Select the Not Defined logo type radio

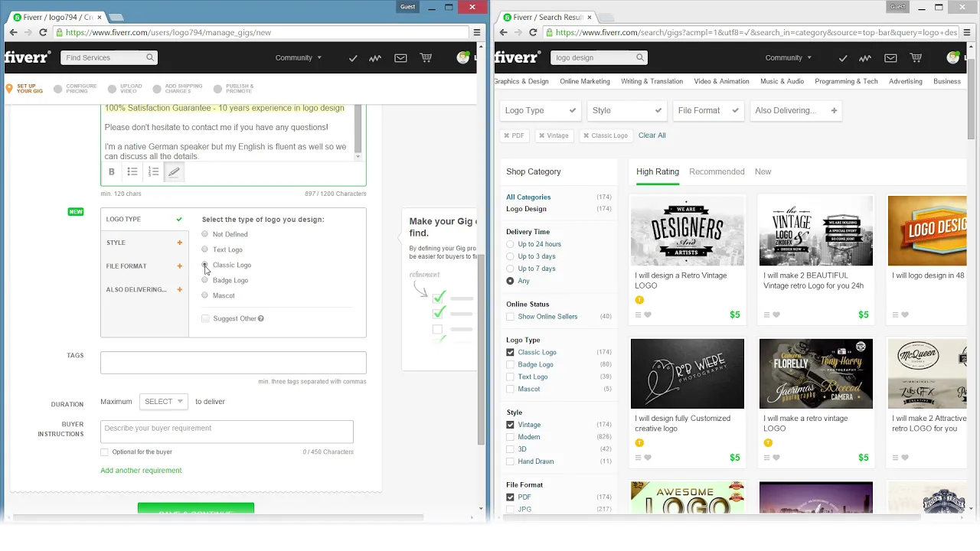tap(204, 234)
